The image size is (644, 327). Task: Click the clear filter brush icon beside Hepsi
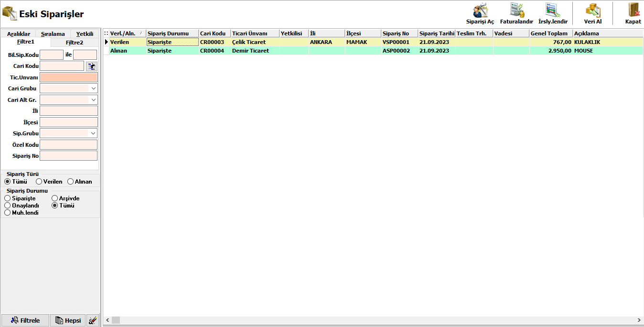tap(93, 320)
